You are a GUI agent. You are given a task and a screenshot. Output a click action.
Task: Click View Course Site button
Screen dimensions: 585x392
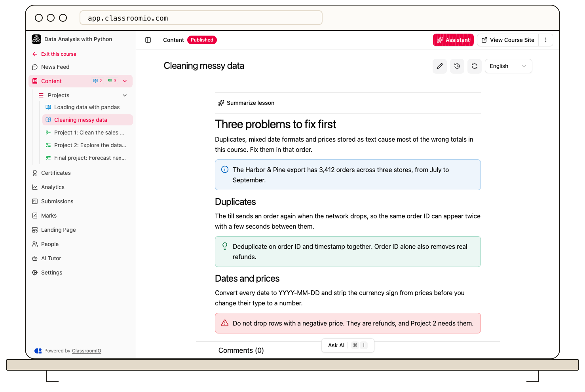[x=508, y=40]
